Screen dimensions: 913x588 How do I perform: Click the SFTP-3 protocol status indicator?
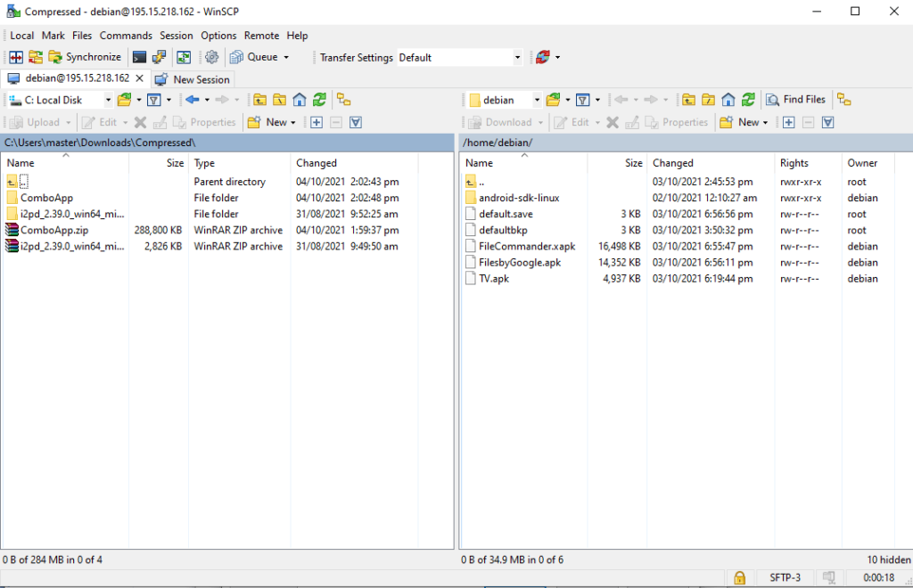[x=785, y=577]
